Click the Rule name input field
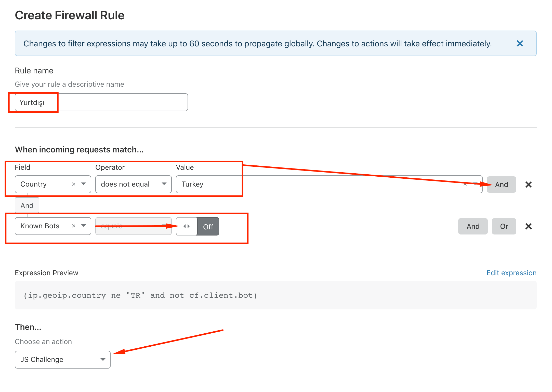Screen dimensions: 552x392 [101, 102]
